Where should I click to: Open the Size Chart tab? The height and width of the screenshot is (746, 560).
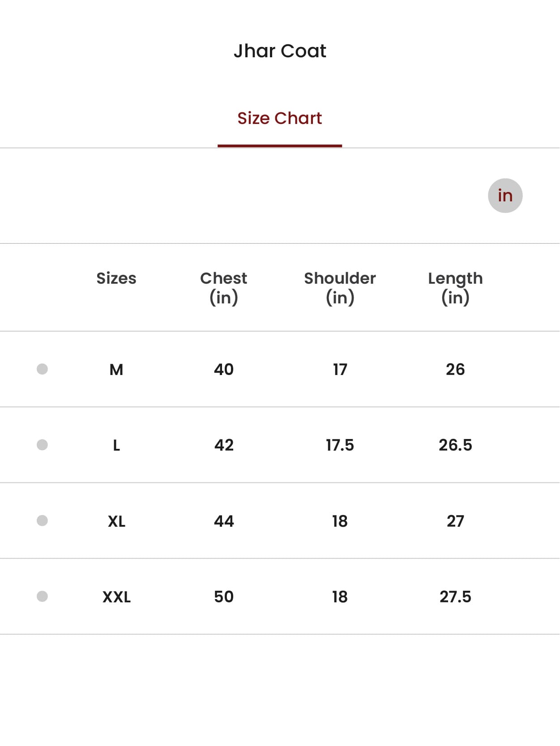pyautogui.click(x=279, y=119)
